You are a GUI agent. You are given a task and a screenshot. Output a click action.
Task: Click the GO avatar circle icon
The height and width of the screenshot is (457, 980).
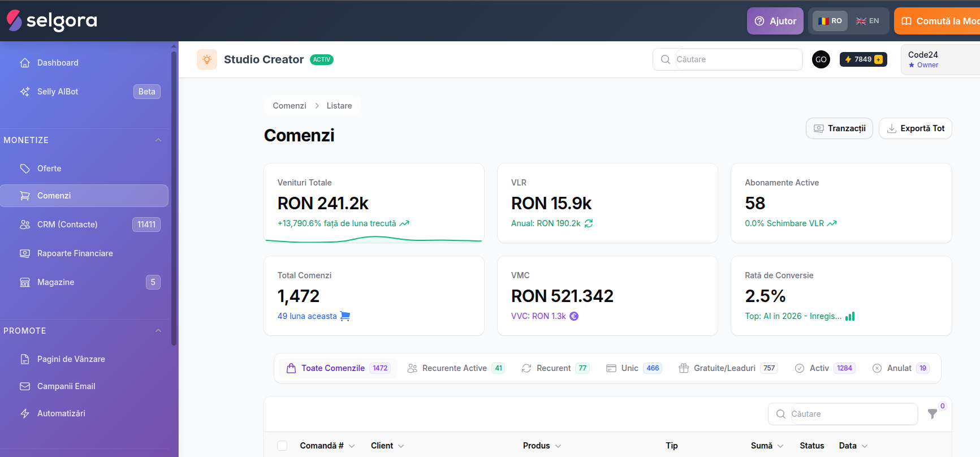click(821, 59)
